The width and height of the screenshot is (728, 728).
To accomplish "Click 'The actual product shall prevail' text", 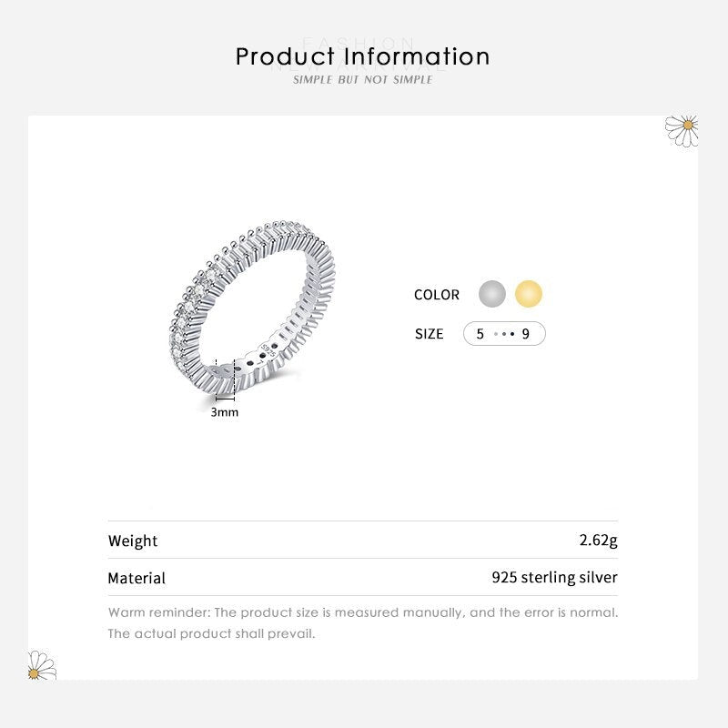I will [211, 633].
